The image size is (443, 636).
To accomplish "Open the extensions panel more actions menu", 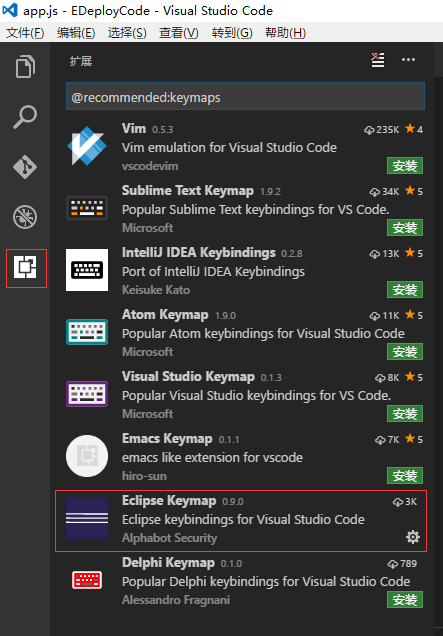I will pyautogui.click(x=408, y=60).
